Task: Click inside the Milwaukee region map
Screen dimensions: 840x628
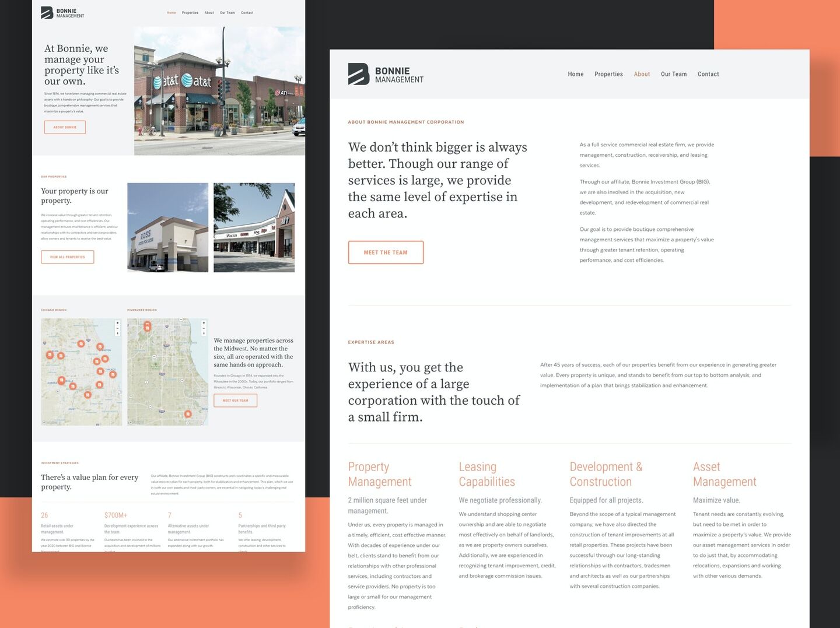Action: click(168, 372)
